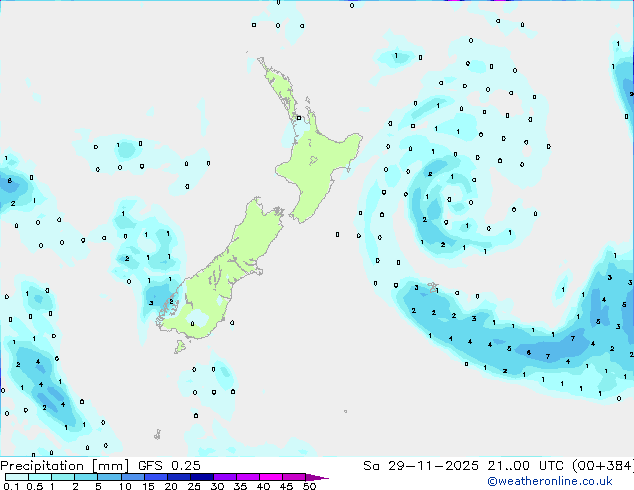Click the Chatham Islands outline east of mainland

(433, 287)
